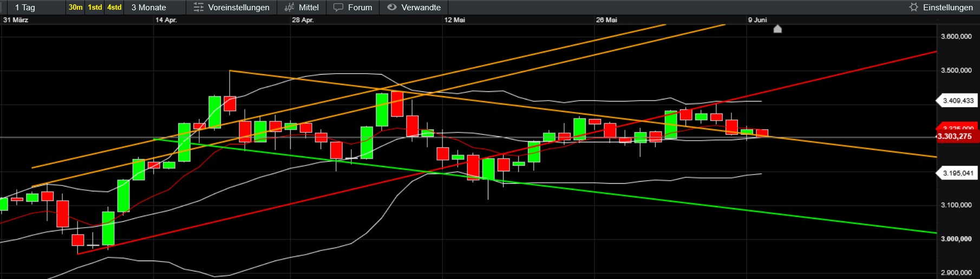Image resolution: width=980 pixels, height=279 pixels.
Task: Switch chart to the 4std interval
Action: click(x=114, y=8)
